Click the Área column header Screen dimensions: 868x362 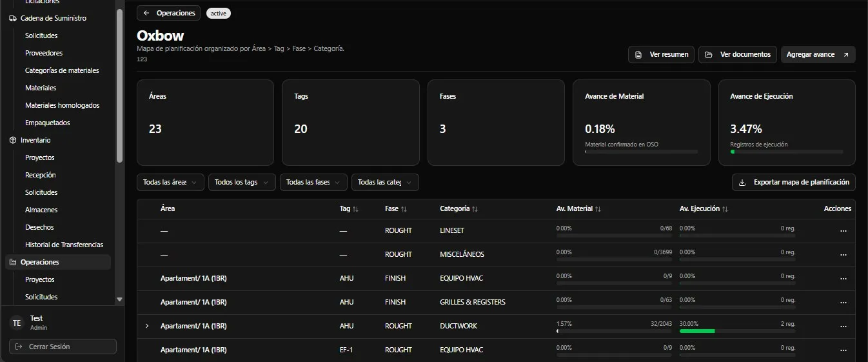pos(168,209)
